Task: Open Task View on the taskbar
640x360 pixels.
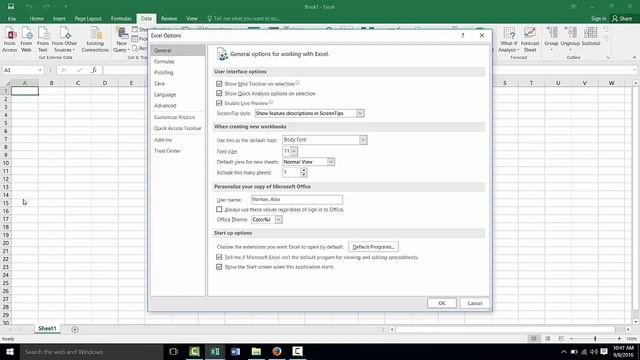Action: [173, 351]
